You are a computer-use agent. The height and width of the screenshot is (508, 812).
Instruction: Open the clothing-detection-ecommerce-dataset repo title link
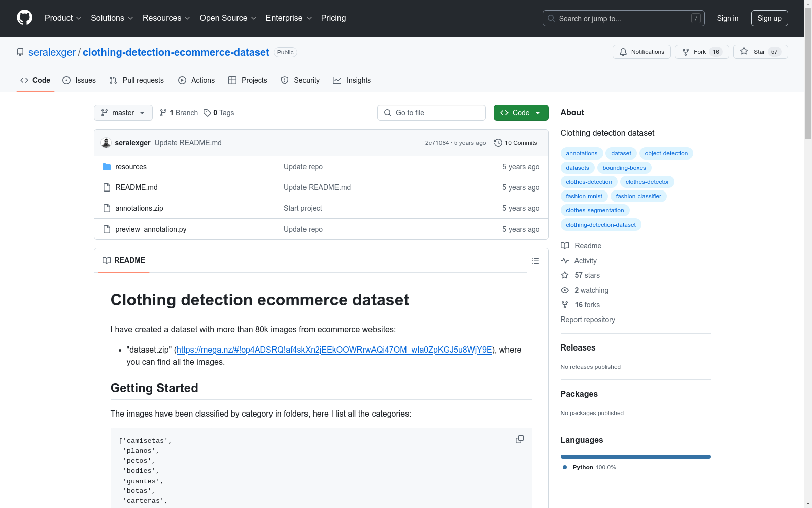[176, 52]
